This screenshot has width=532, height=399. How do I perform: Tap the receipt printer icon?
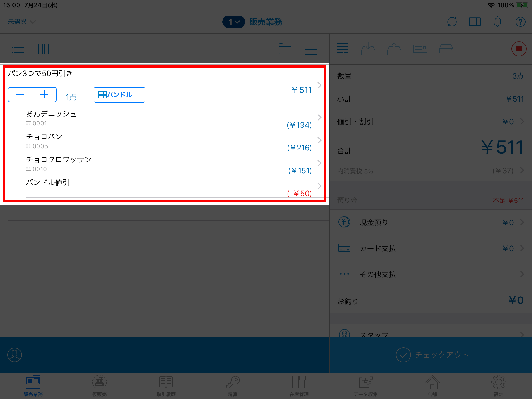(x=420, y=49)
